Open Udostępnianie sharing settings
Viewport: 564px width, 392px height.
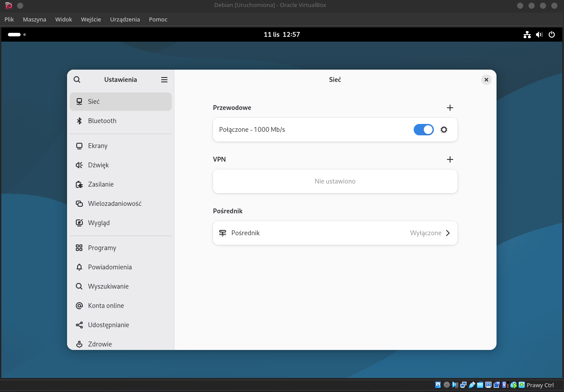click(x=121, y=325)
